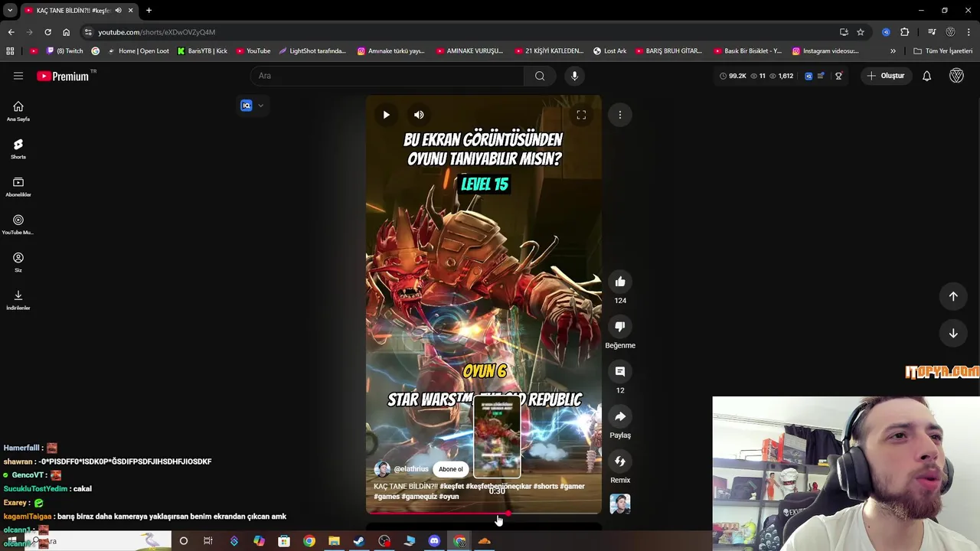
Task: Click the #gamequiz hashtag
Action: [x=418, y=497]
